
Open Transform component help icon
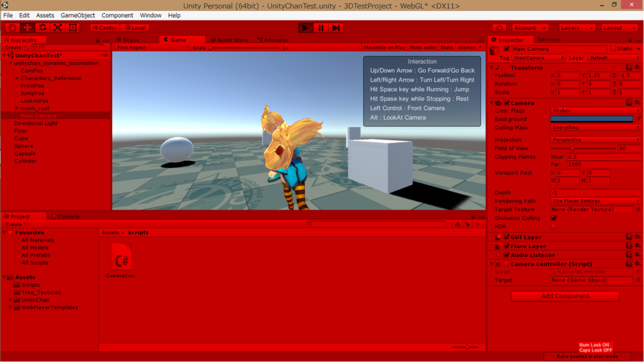pyautogui.click(x=629, y=67)
